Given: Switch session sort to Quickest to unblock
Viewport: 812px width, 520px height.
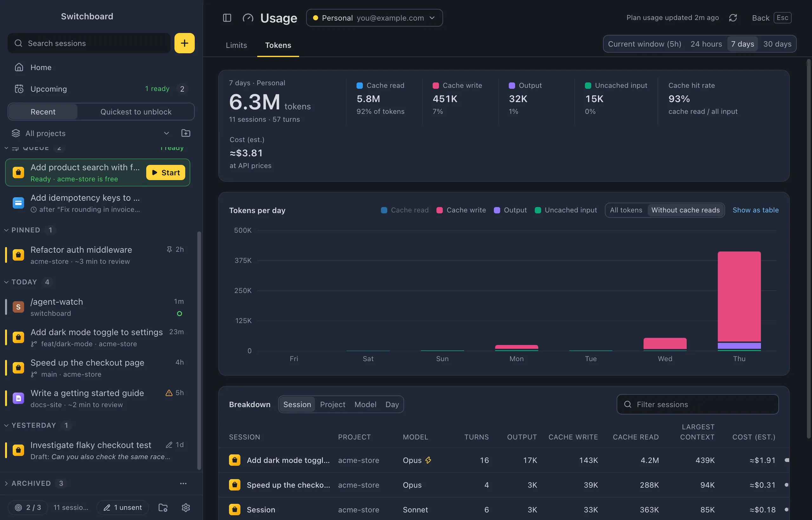Looking at the screenshot, I should (136, 112).
